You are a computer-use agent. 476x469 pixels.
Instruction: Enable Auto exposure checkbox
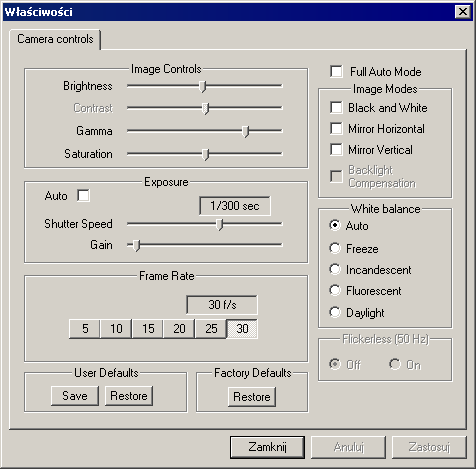tap(83, 196)
